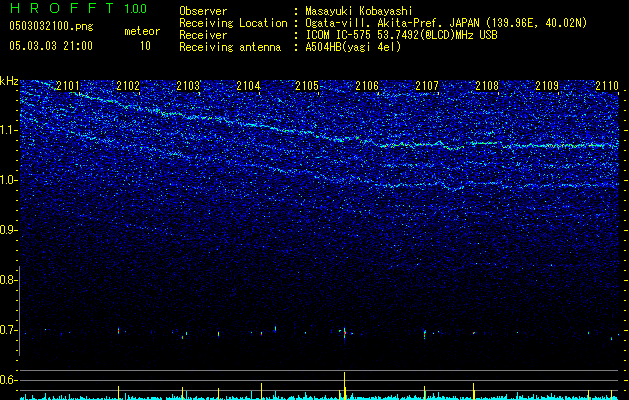Click the A504HB yagi antenna text
The height and width of the screenshot is (400, 629).
[354, 47]
